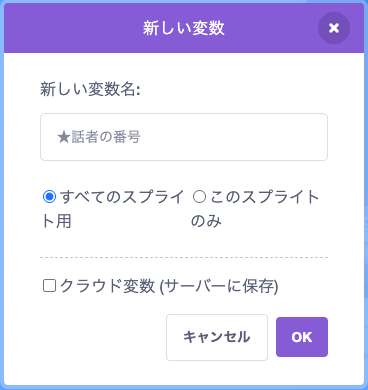Select the このスプライトのみ radio button
The width and height of the screenshot is (368, 390).
[199, 197]
